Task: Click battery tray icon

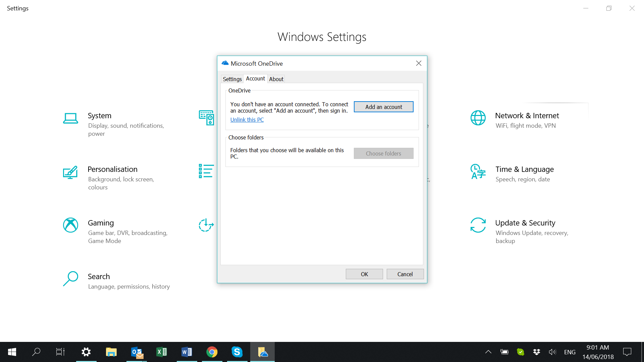Action: tap(504, 352)
